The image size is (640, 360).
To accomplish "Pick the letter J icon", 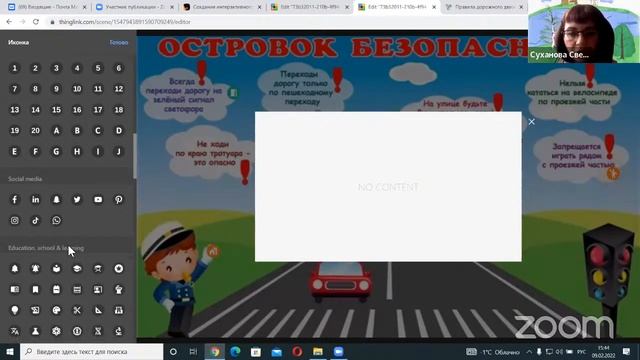I will click(119, 151).
